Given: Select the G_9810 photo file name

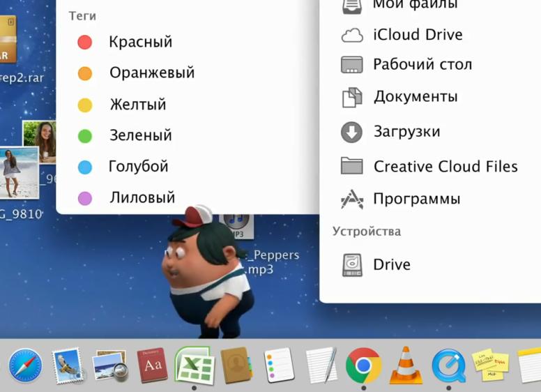Looking at the screenshot, I should tap(22, 214).
